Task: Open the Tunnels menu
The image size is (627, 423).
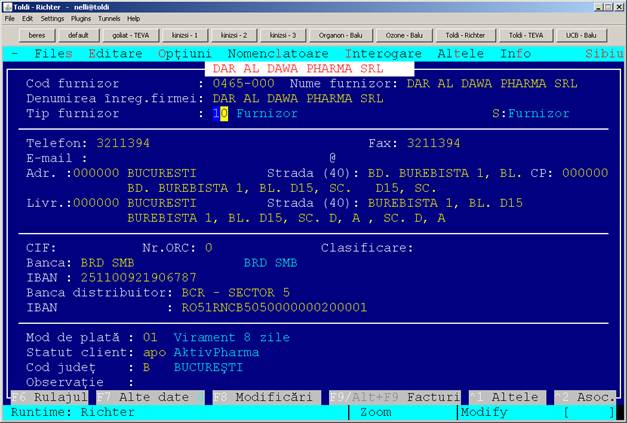Action: (109, 19)
